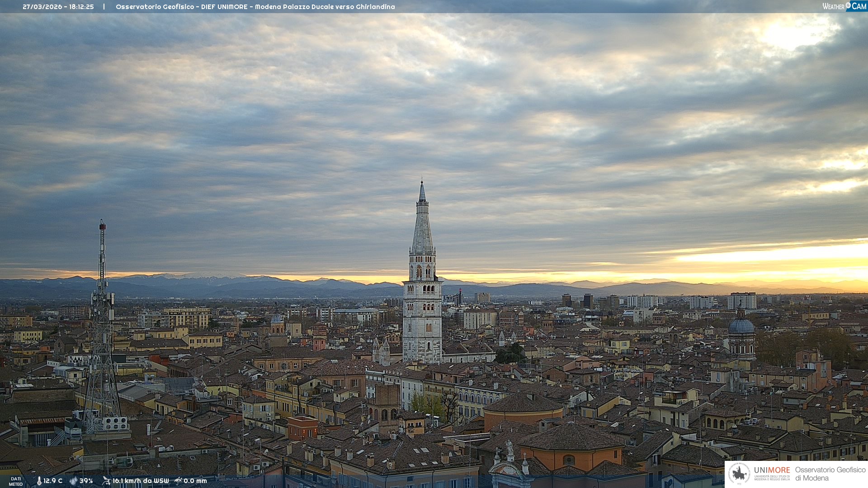This screenshot has height=488, width=868.
Task: Click Osservatorio Geofisico di Modena caption
Action: coord(830,474)
